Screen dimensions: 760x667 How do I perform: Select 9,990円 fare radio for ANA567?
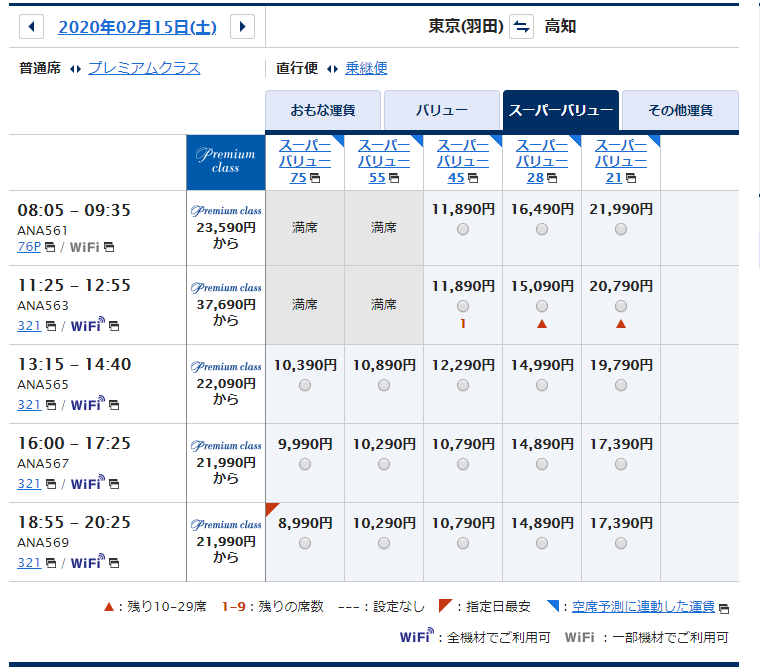click(x=305, y=464)
